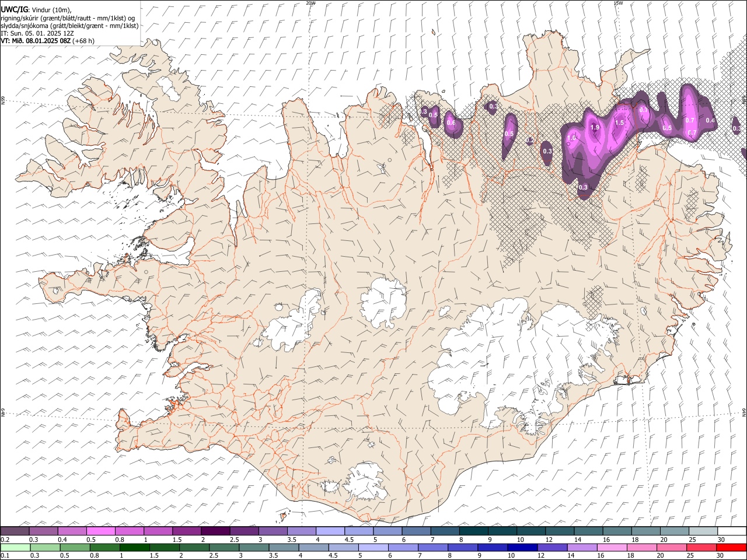
Task: Click the 0.6 snowfall value label
Action: pyautogui.click(x=451, y=123)
